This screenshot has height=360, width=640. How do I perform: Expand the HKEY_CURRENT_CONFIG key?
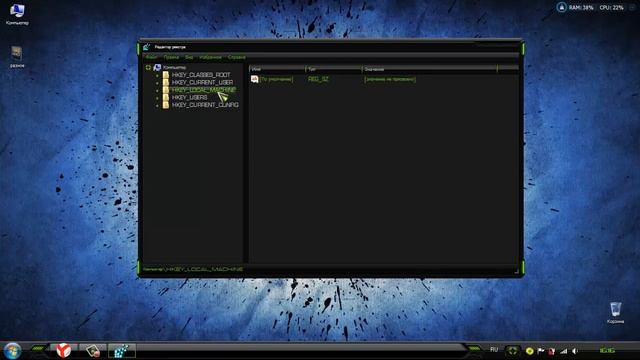[158, 105]
